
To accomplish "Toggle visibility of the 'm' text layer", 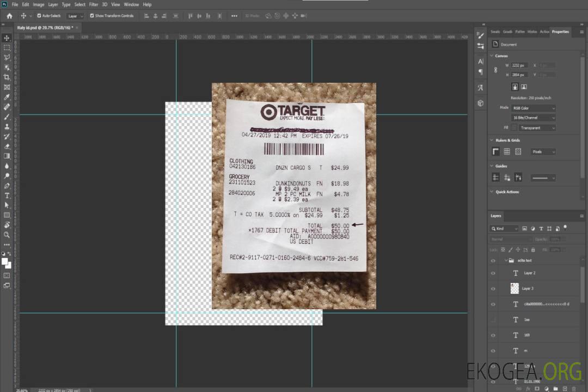I will click(x=493, y=351).
